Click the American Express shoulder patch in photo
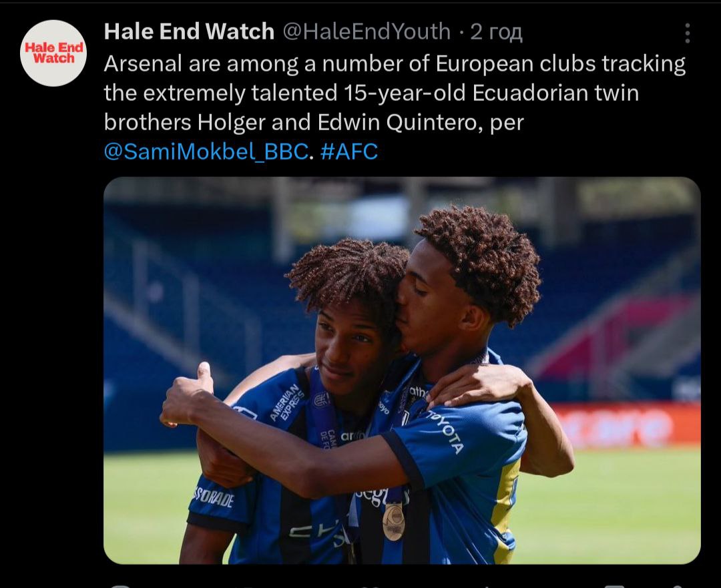Viewport: 721px width, 588px height. click(x=287, y=402)
